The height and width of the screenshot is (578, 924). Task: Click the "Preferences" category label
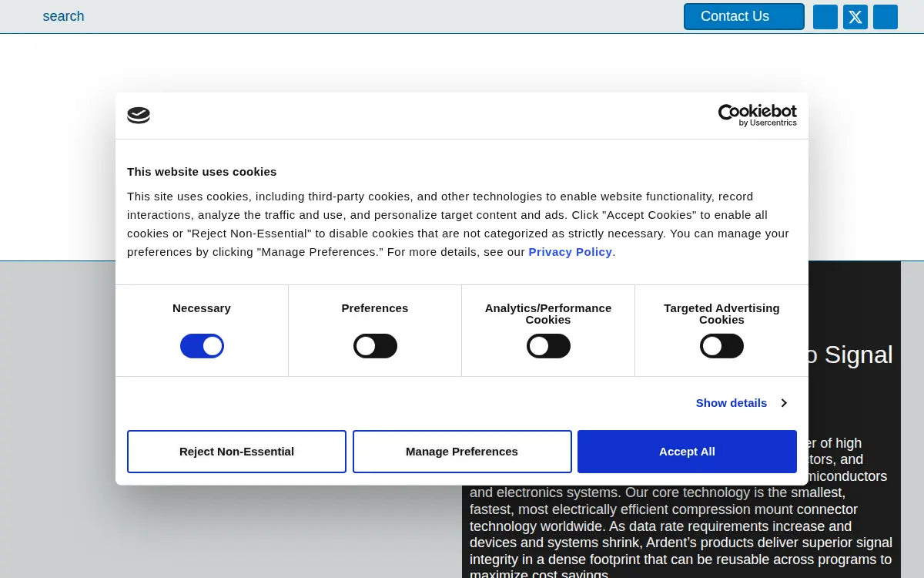pyautogui.click(x=375, y=308)
